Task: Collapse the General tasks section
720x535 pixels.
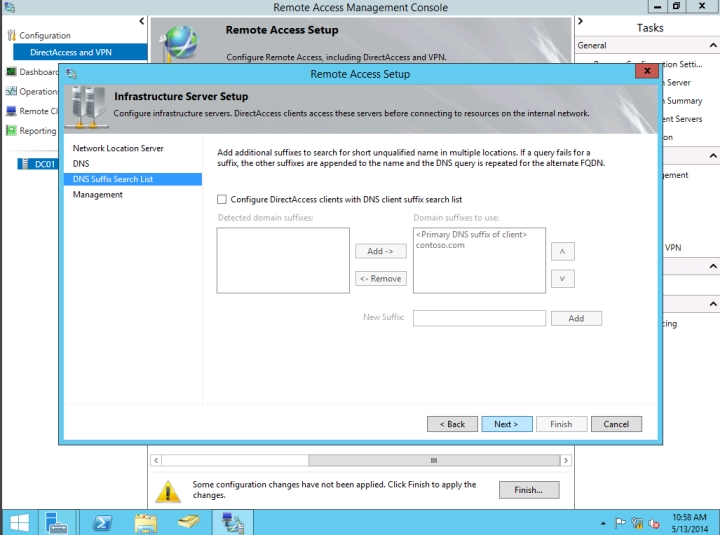Action: (713, 45)
